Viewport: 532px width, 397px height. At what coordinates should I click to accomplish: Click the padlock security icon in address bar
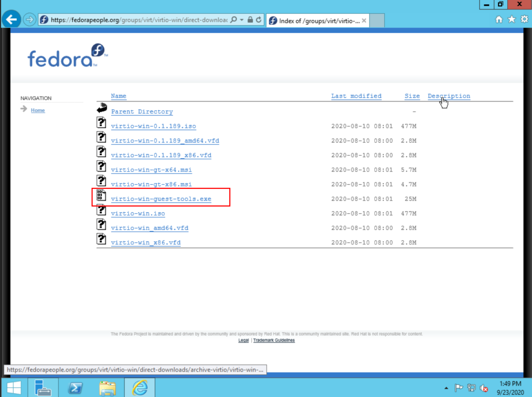pos(250,19)
